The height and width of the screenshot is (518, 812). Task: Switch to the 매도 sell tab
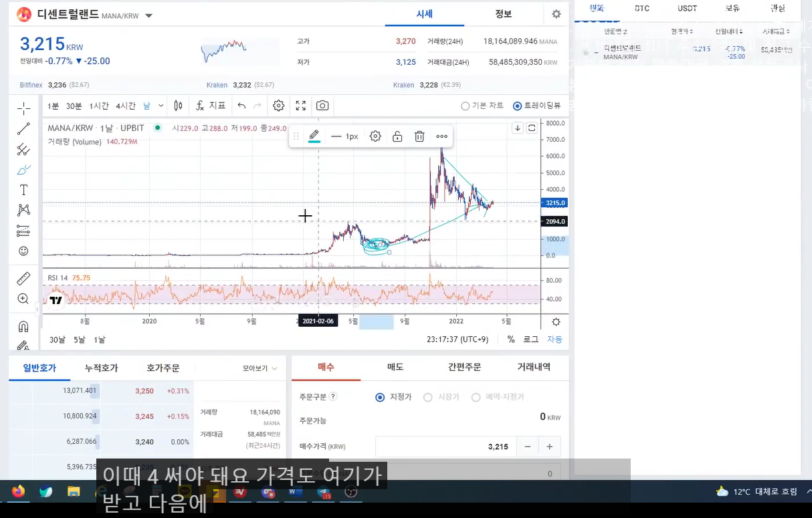tap(395, 367)
